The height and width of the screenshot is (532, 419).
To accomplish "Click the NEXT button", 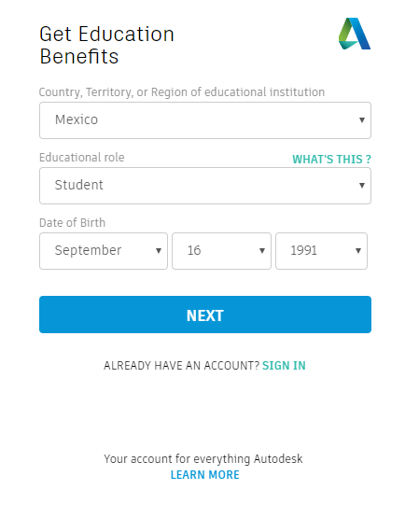I will [x=205, y=315].
